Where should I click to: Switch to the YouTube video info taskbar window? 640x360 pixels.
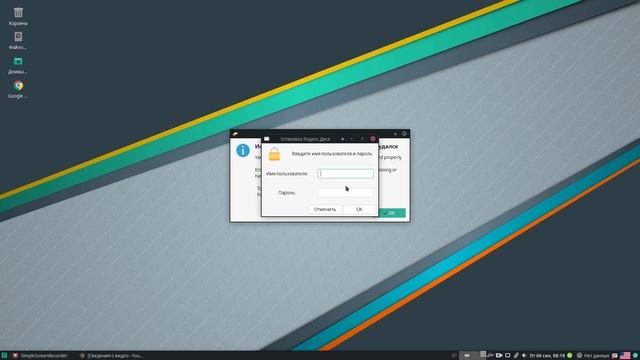coord(111,356)
